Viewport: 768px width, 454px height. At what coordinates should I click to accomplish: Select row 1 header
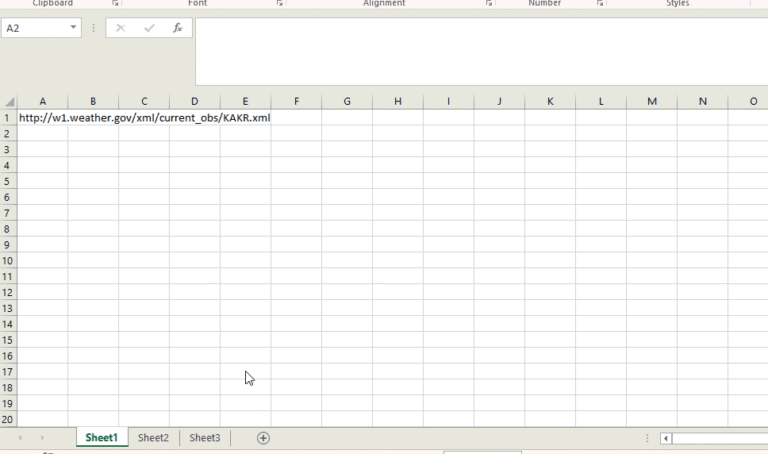7,118
